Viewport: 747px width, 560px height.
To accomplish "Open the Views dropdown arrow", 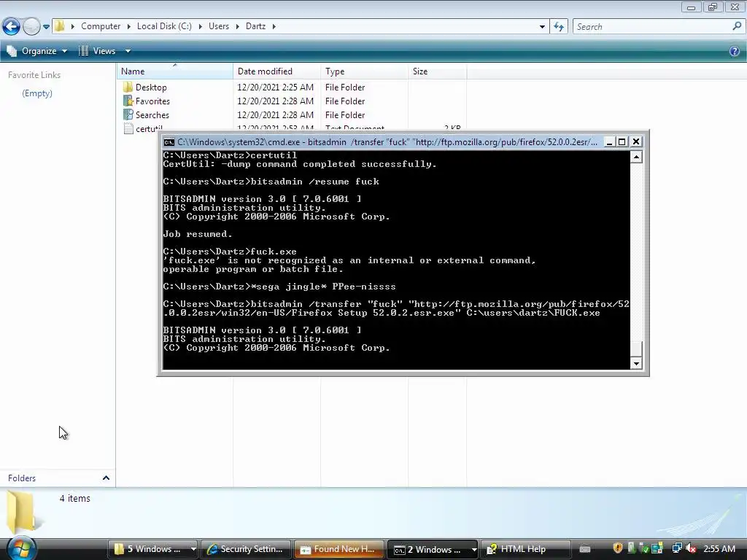I will [x=128, y=51].
